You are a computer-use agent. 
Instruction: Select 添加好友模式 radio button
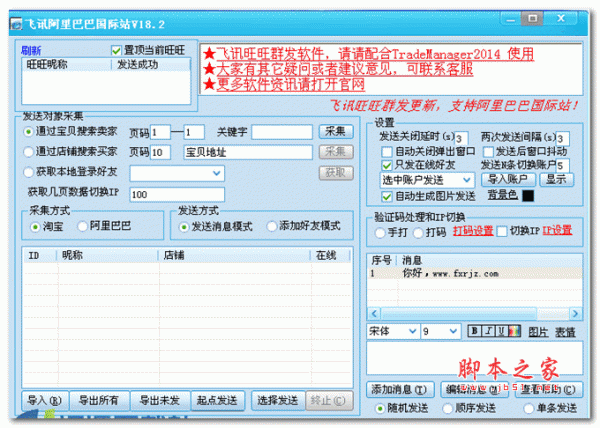coord(271,226)
